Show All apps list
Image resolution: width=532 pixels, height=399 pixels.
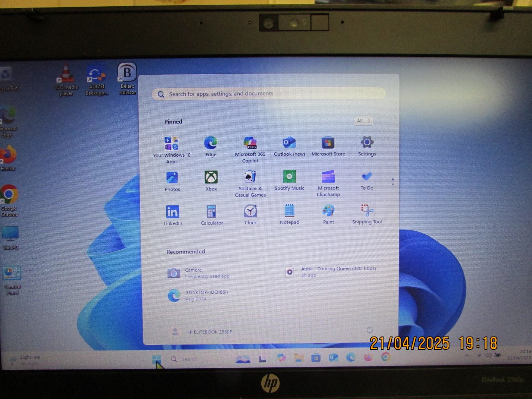coord(363,121)
